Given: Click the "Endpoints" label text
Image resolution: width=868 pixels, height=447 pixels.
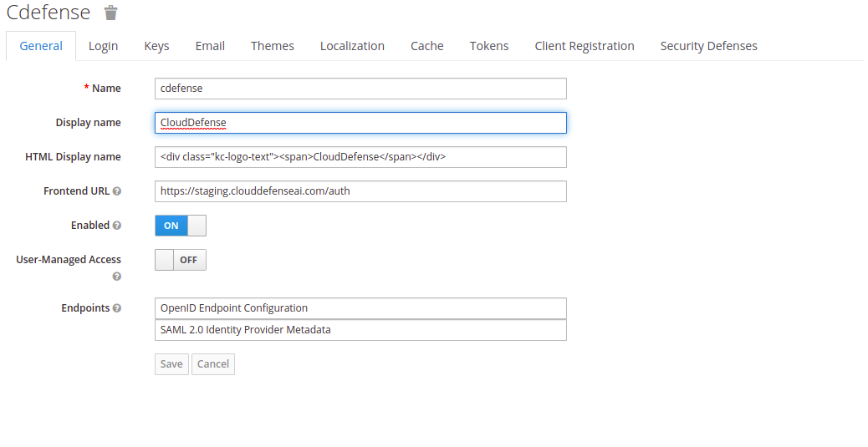Looking at the screenshot, I should [85, 308].
